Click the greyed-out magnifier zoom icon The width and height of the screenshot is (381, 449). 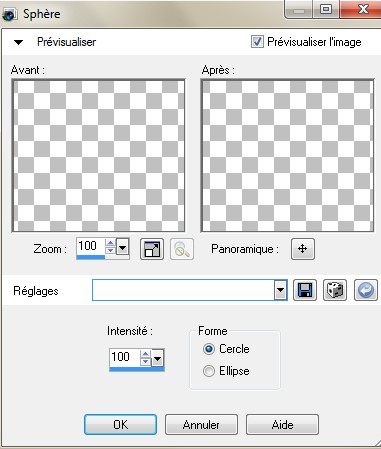tap(182, 249)
